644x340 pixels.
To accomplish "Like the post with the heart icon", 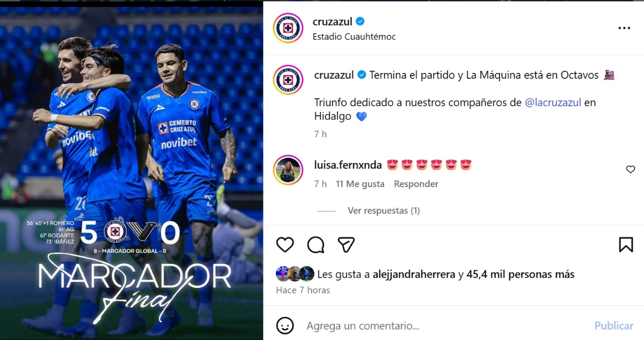I will [x=285, y=245].
